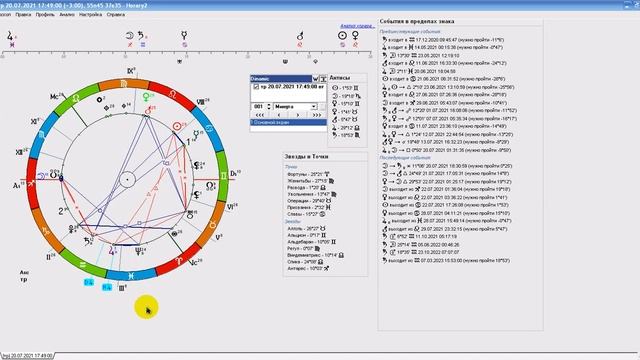Image resolution: width=640 pixels, height=360 pixels.
Task: Click Последующие события section heading
Action: coord(405,158)
